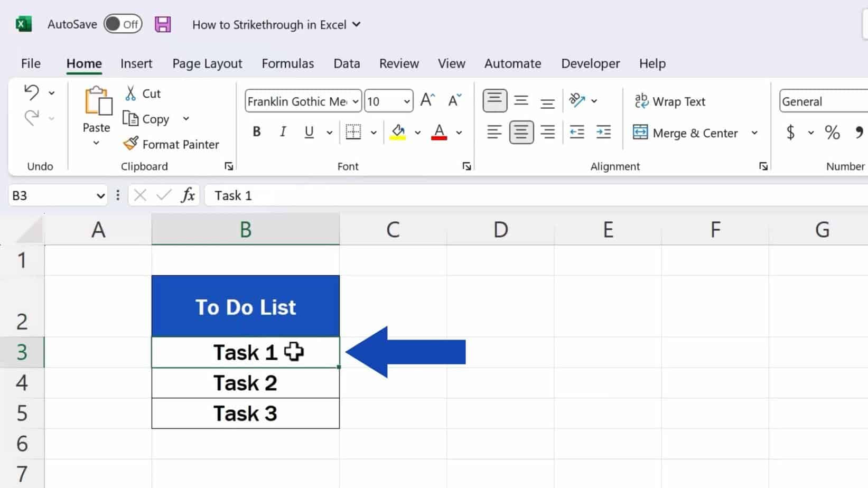This screenshot has height=488, width=868.
Task: Apply italic formatting
Action: 283,132
